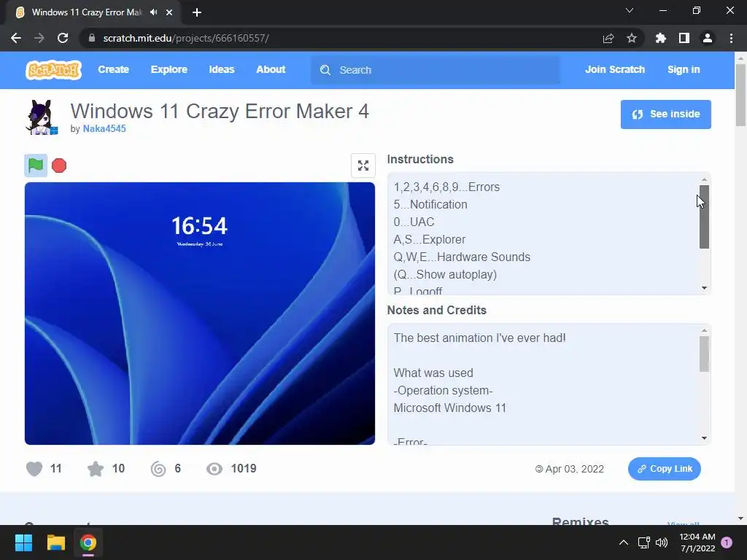Click the author avatar image
747x560 pixels.
42,117
